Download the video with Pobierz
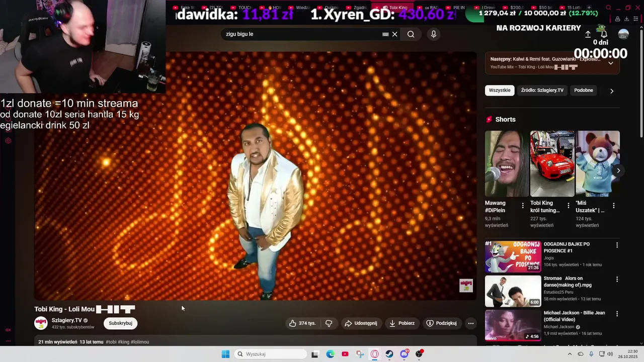644x362 pixels. pyautogui.click(x=402, y=323)
